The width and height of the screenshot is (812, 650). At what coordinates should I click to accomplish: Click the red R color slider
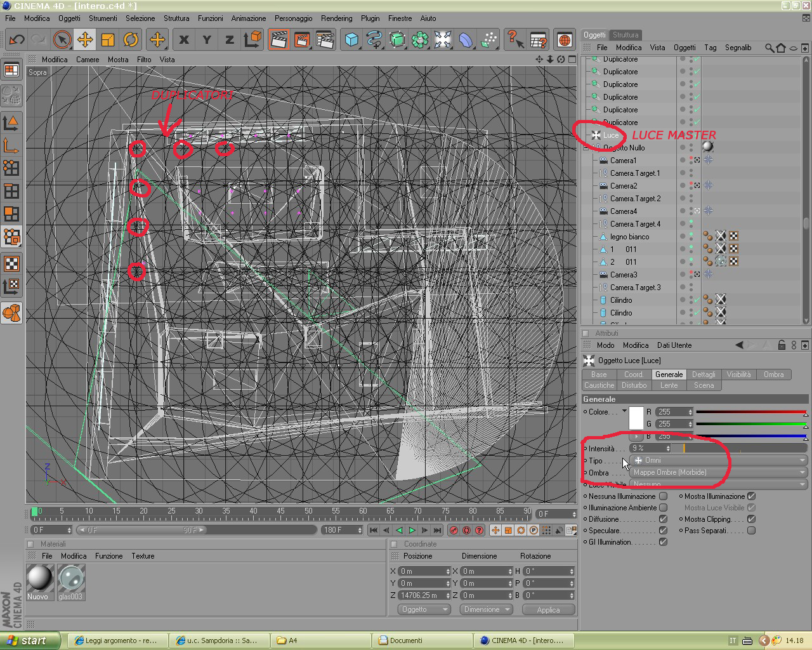click(750, 412)
